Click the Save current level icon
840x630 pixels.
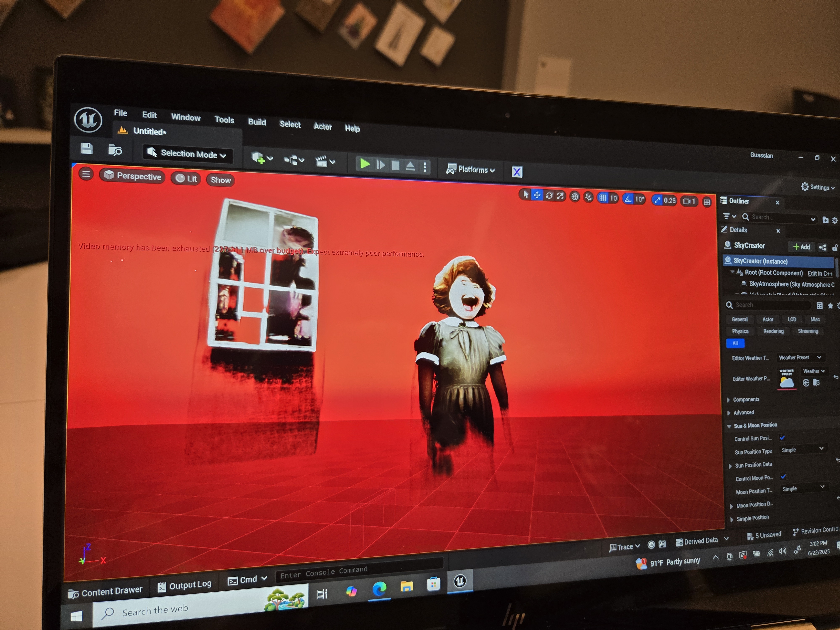[87, 148]
